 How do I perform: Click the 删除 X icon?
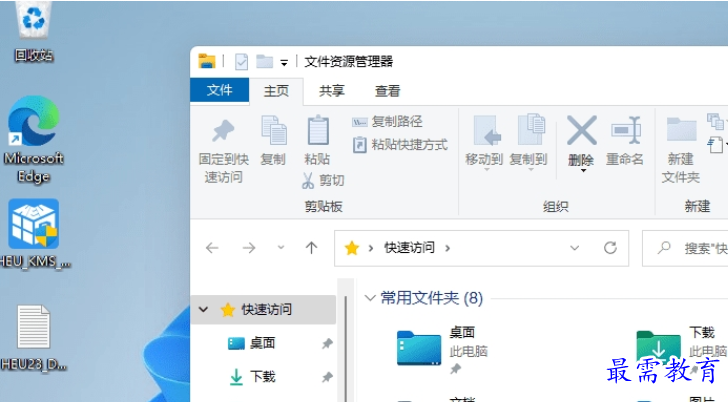(x=581, y=131)
